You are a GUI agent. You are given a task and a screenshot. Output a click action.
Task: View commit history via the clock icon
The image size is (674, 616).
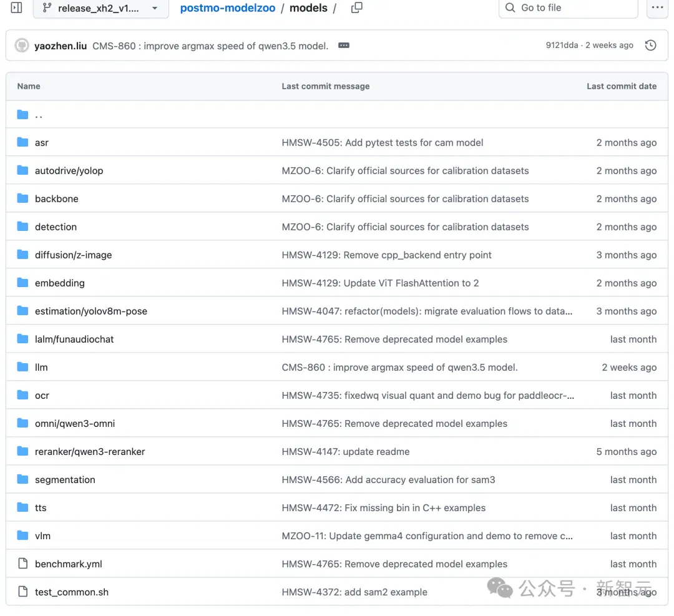651,45
